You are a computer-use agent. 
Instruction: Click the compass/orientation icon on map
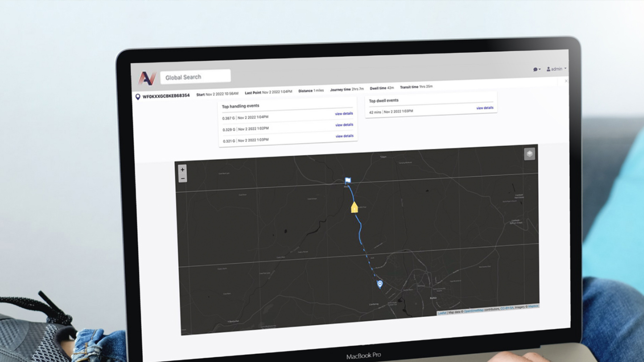[529, 154]
